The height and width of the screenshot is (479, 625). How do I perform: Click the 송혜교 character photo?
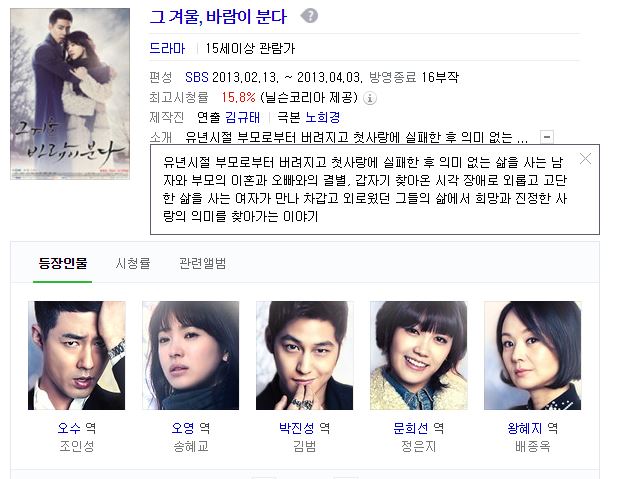191,355
